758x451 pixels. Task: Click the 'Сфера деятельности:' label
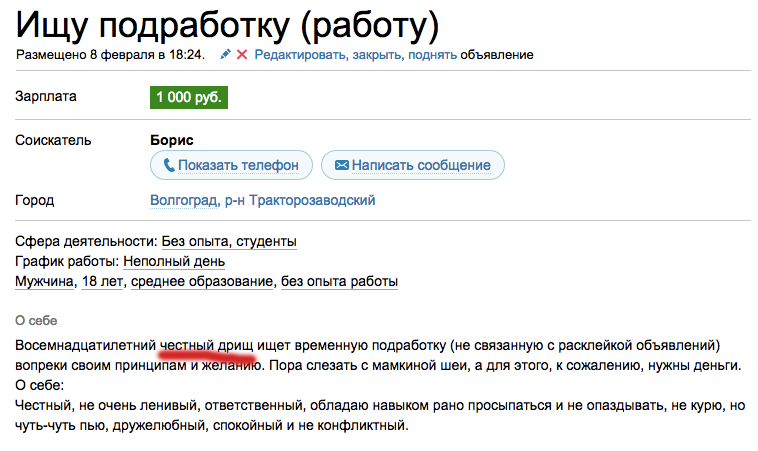click(x=87, y=241)
